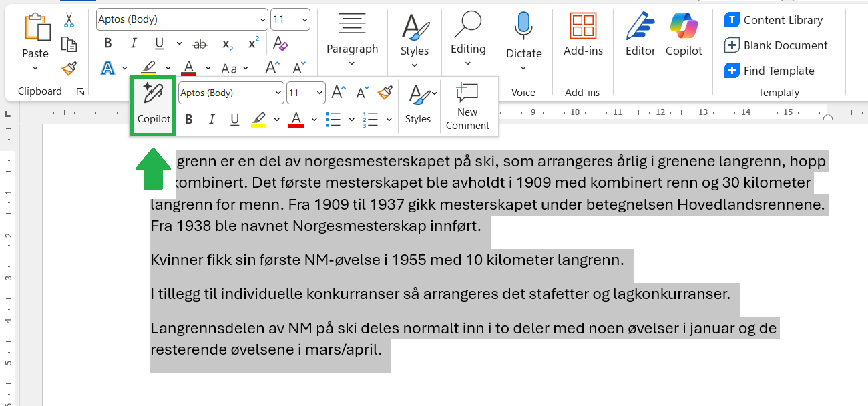The image size is (868, 406).
Task: Open the Styles gallery
Action: pyautogui.click(x=415, y=35)
